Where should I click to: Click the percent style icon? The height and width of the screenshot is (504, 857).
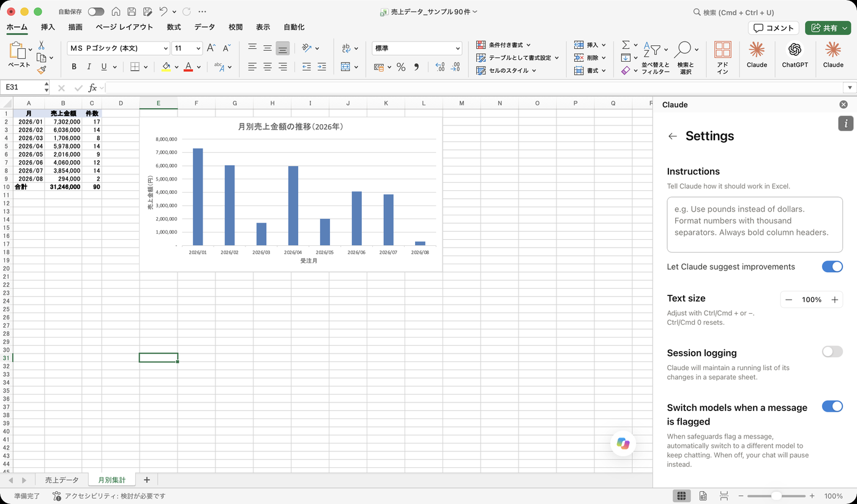tap(401, 67)
